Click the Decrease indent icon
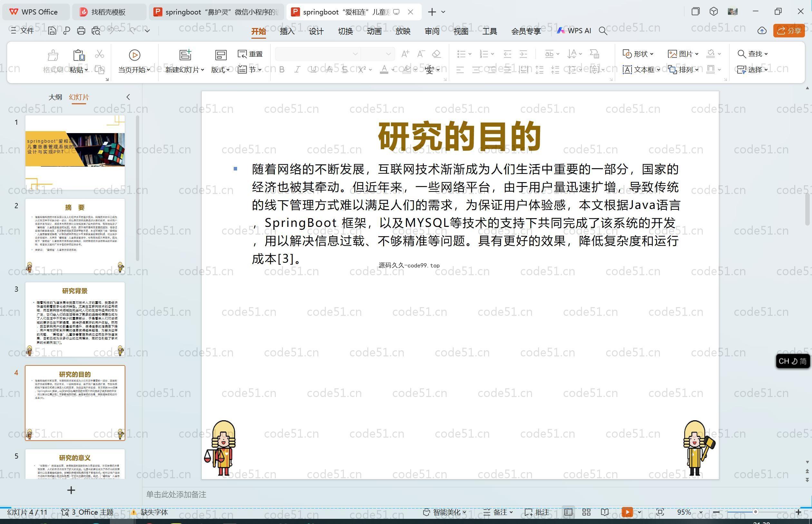The height and width of the screenshot is (524, 812). pyautogui.click(x=507, y=54)
